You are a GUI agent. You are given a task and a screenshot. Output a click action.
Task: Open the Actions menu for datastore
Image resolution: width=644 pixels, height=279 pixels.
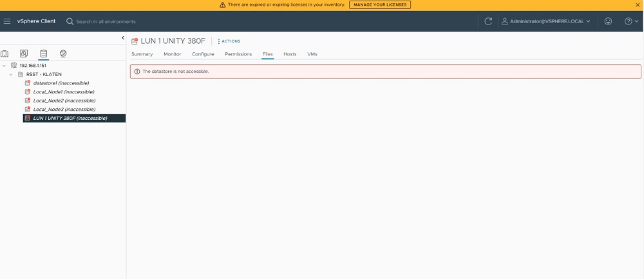[229, 41]
